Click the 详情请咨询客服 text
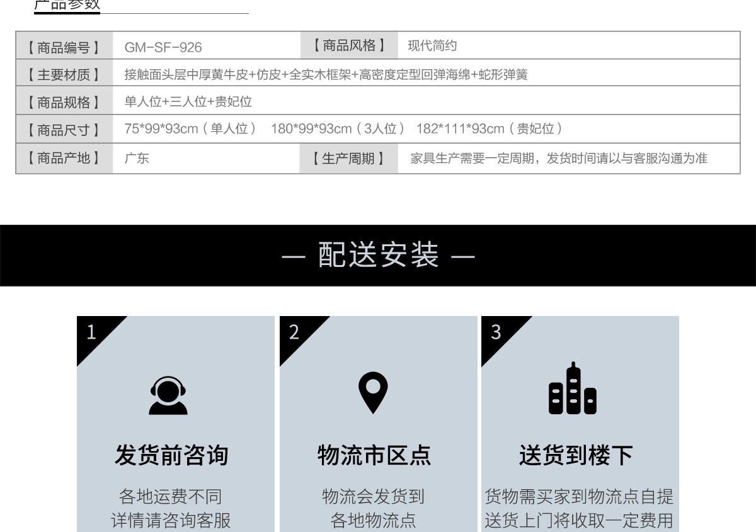Screen dimensions: 756x532 [x=171, y=521]
